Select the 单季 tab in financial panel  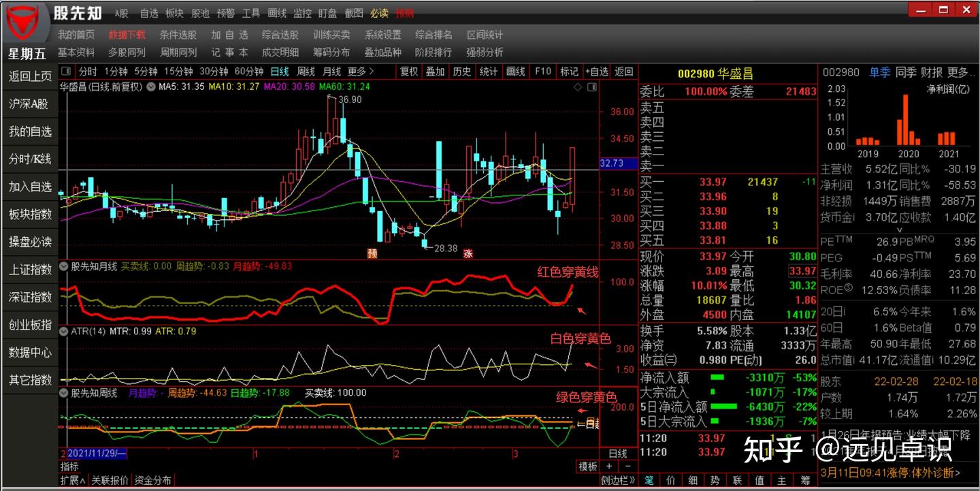(879, 72)
